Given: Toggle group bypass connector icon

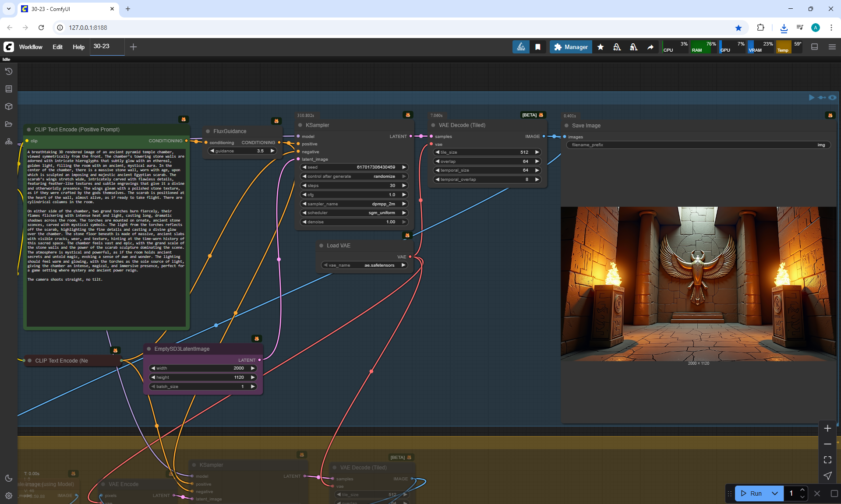Looking at the screenshot, I should (x=822, y=98).
